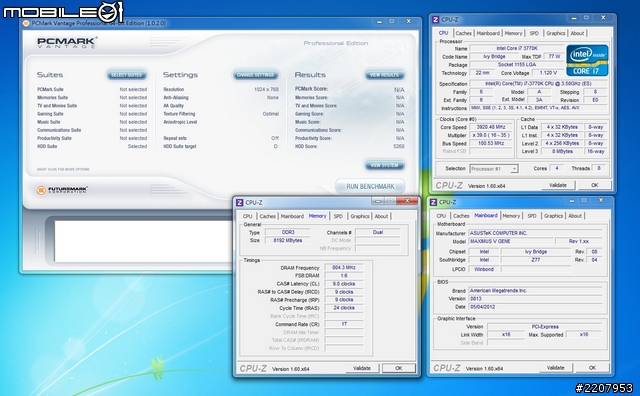
Task: Select SPD tab in top CPU-Z window
Action: coord(534,33)
